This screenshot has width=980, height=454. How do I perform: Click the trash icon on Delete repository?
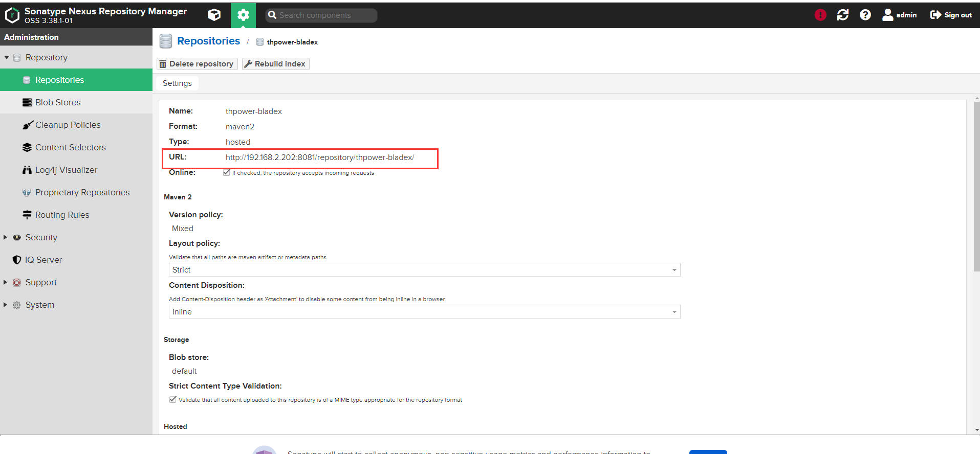tap(163, 64)
